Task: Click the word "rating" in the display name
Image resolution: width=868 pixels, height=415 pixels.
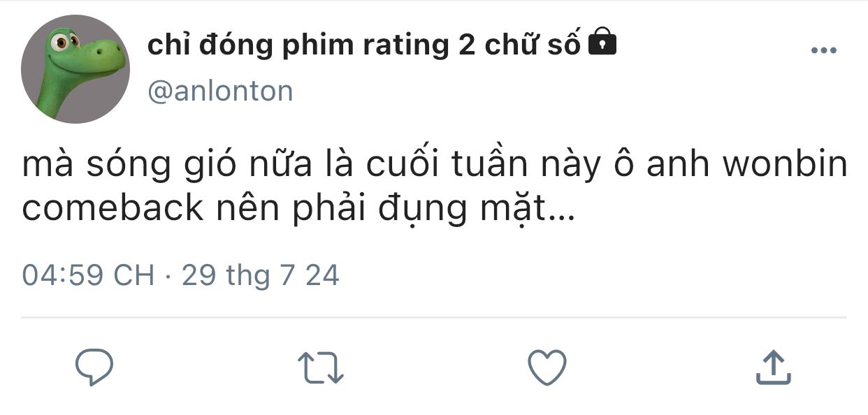Action: point(406,45)
